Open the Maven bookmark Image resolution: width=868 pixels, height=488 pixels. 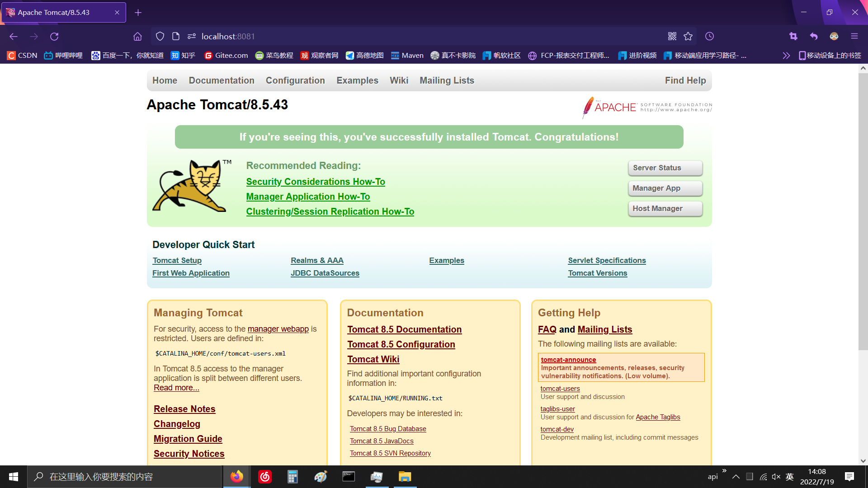pos(407,55)
